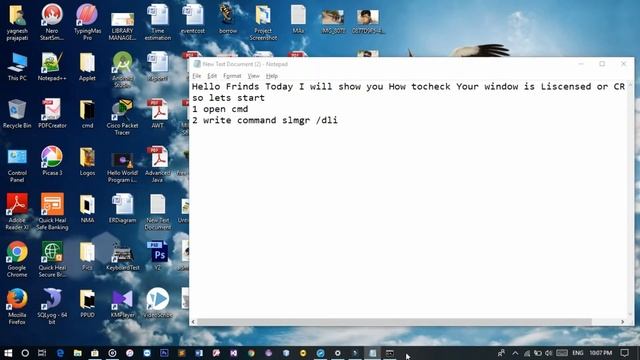Open the Help menu in Notepad

pos(271,76)
